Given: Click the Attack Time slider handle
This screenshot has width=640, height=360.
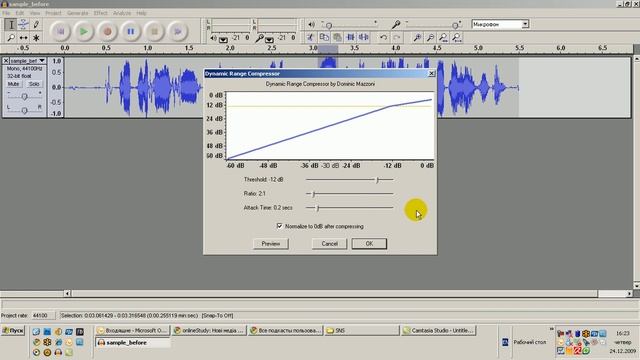Looking at the screenshot, I should [318, 208].
